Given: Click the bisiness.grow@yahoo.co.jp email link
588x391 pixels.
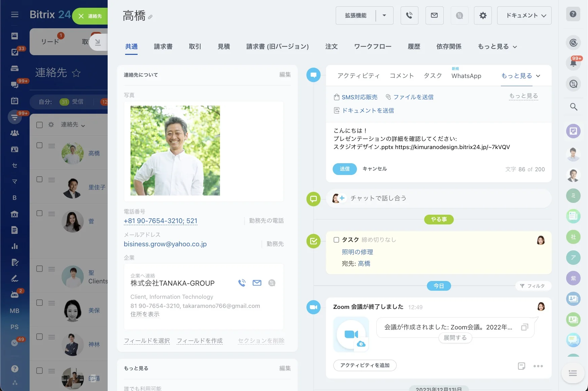Looking at the screenshot, I should click(x=165, y=244).
